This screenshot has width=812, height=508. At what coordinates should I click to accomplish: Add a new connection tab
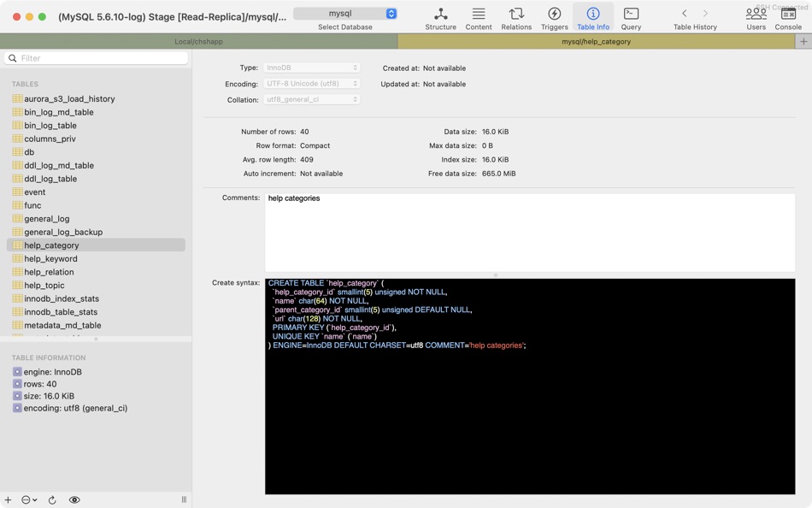click(x=803, y=41)
